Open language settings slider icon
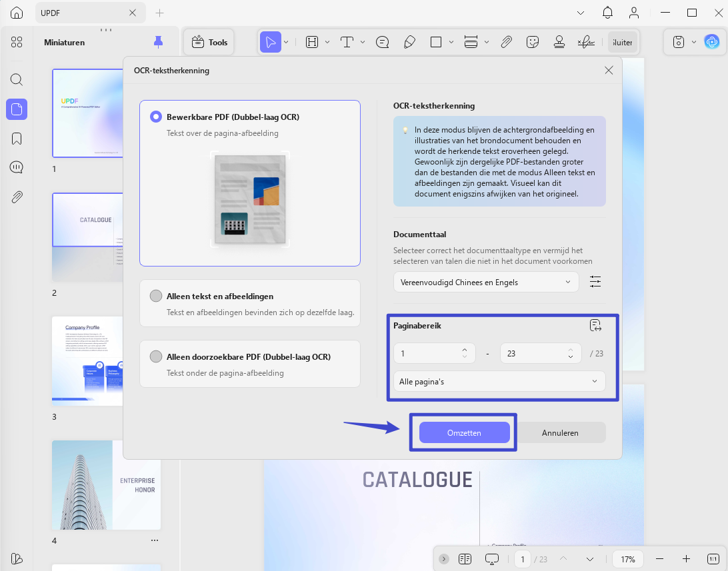The height and width of the screenshot is (571, 728). click(x=595, y=282)
